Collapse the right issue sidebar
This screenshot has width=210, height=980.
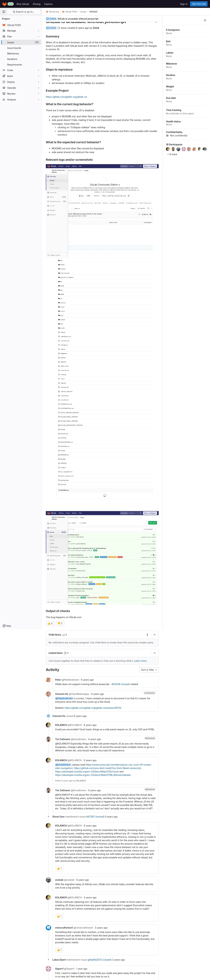click(x=205, y=20)
